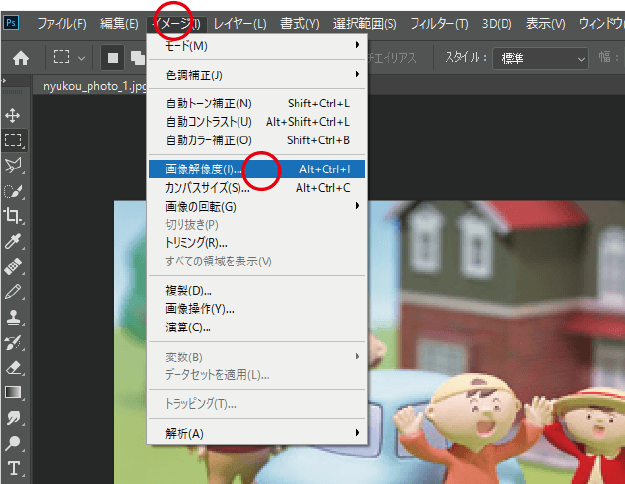The image size is (625, 484).
Task: Choose 演算(C)... menu item
Action: pos(257,327)
